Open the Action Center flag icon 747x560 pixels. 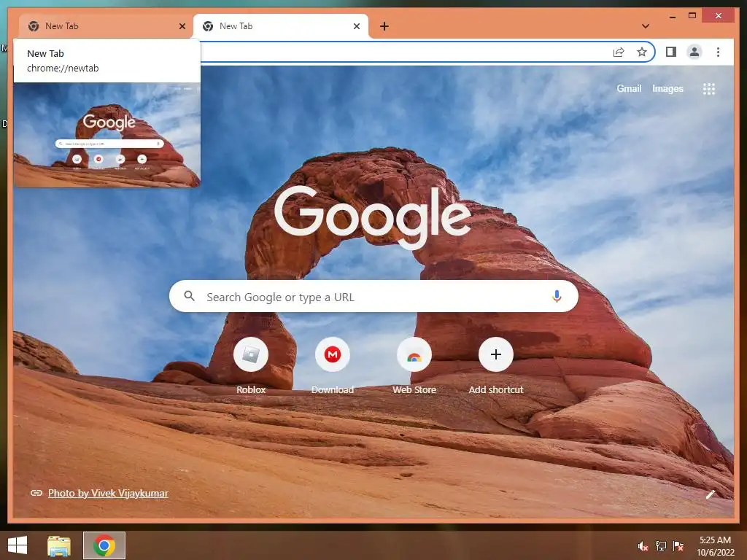click(x=678, y=546)
